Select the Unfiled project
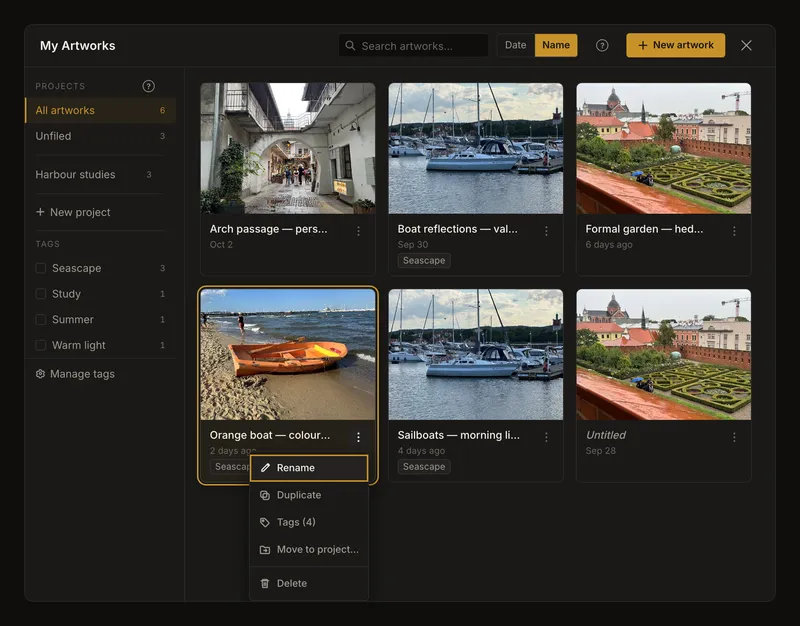The image size is (800, 626). [101, 136]
